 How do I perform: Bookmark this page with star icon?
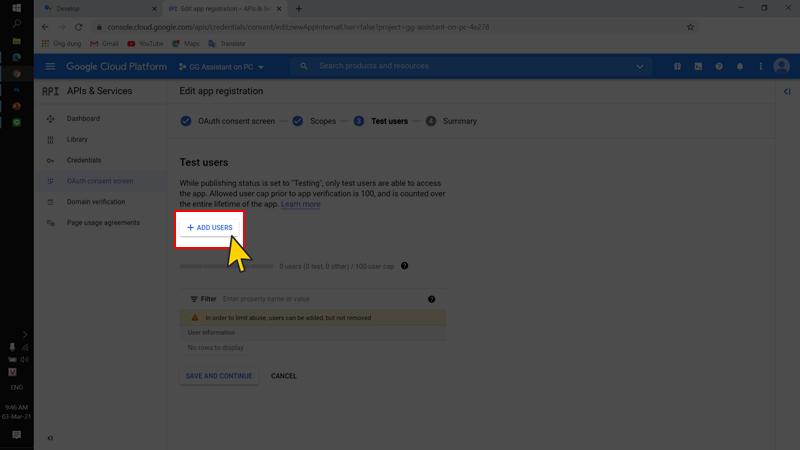point(690,27)
